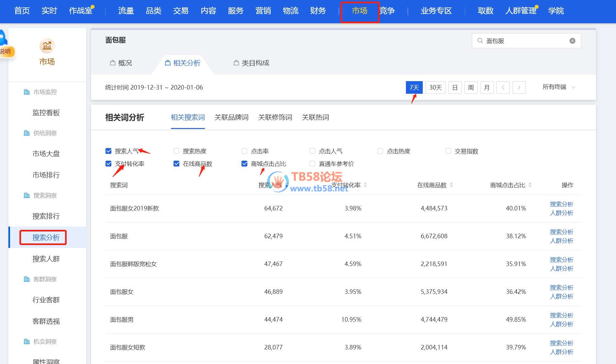Sort by 在线商品数 column arrows
616x364 pixels.
tap(451, 185)
